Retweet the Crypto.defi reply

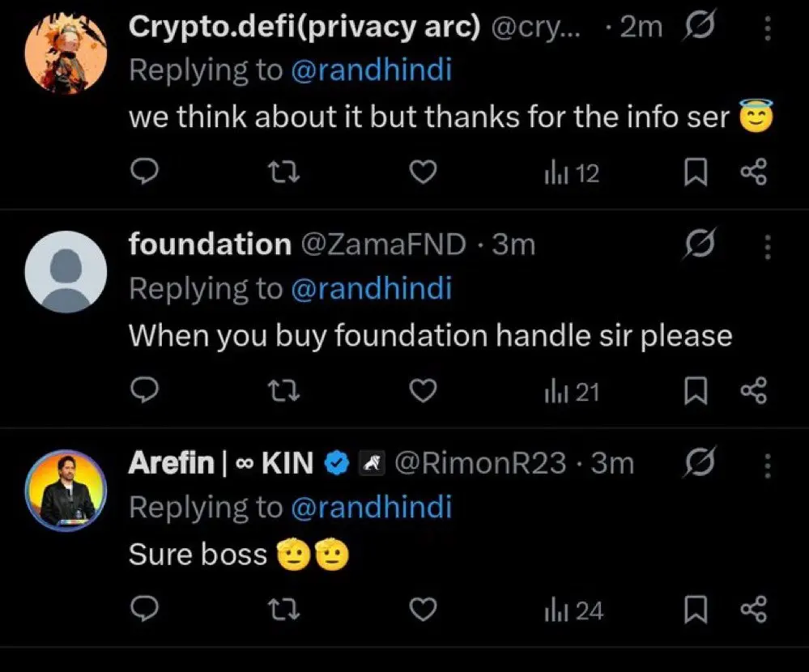pyautogui.click(x=281, y=172)
